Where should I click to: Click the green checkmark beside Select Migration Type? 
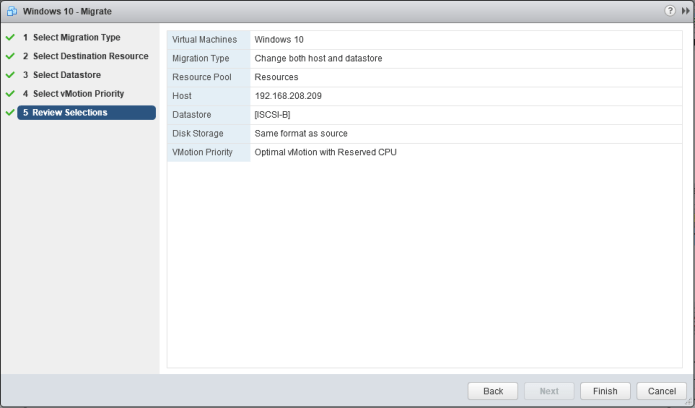10,38
